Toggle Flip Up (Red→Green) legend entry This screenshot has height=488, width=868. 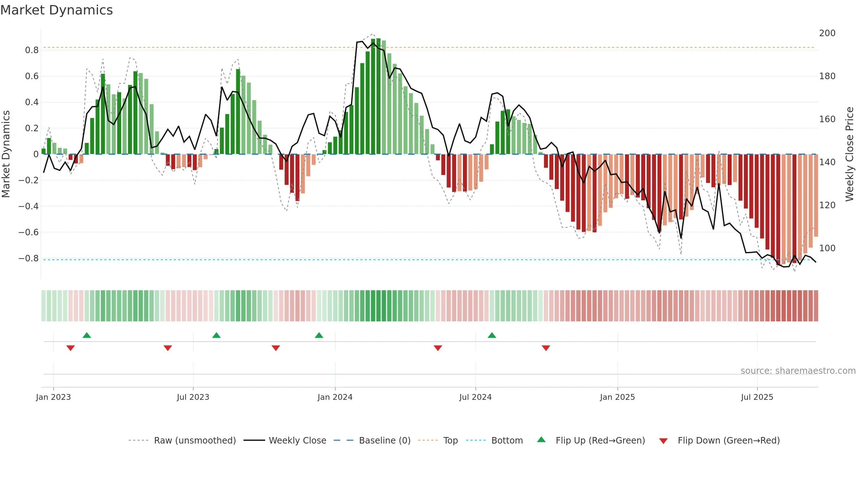coord(591,440)
